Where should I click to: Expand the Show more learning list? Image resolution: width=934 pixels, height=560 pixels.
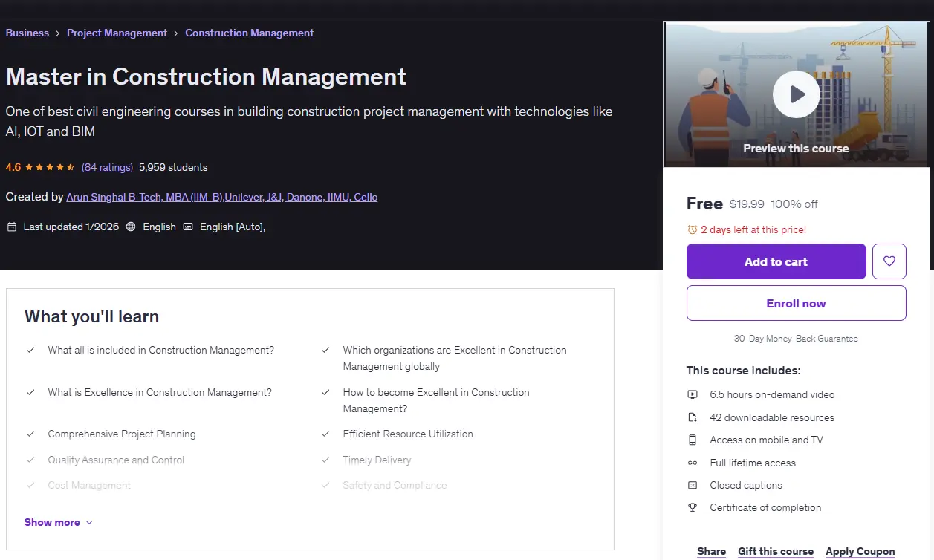[58, 522]
